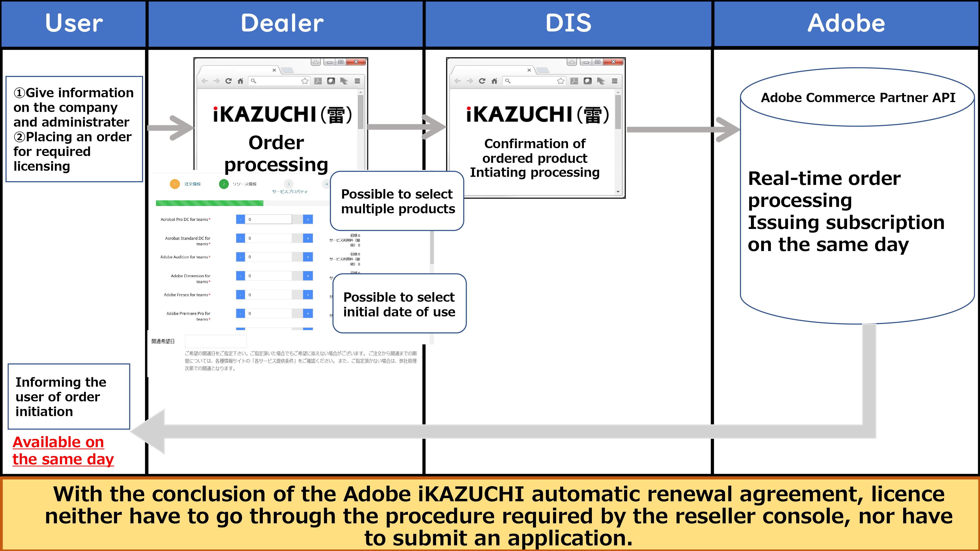Screen dimensions: 980x551
Task: Select step 2 リソース情報 in order wizard
Action: (x=238, y=184)
